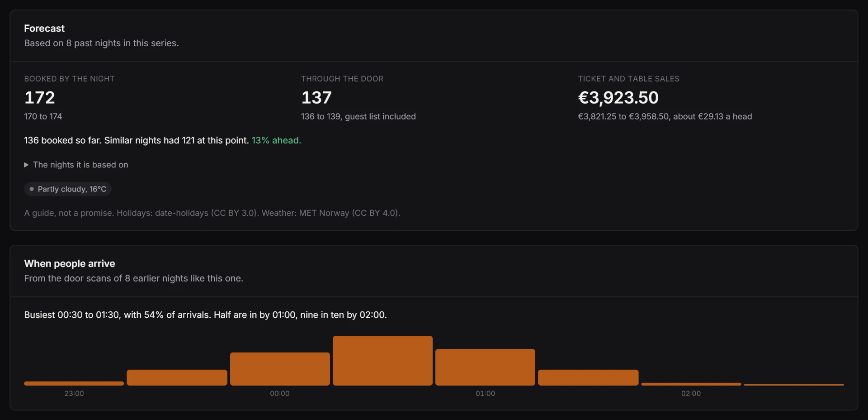Click the 'A guide, not a promise' footnote
The height and width of the screenshot is (420, 868).
pyautogui.click(x=212, y=213)
